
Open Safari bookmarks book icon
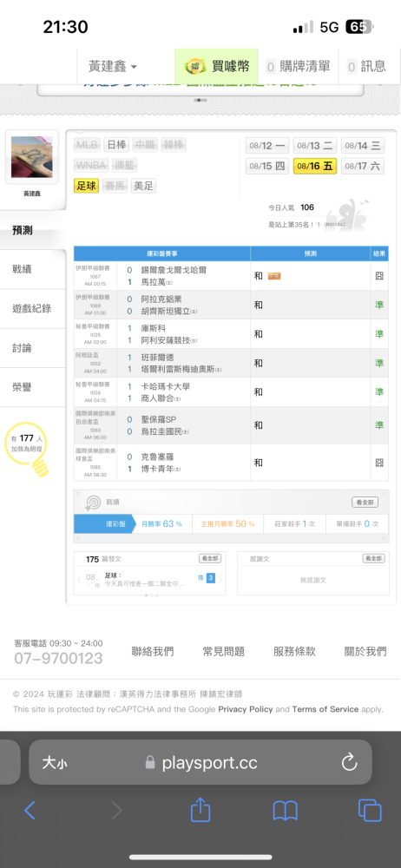[x=286, y=812]
